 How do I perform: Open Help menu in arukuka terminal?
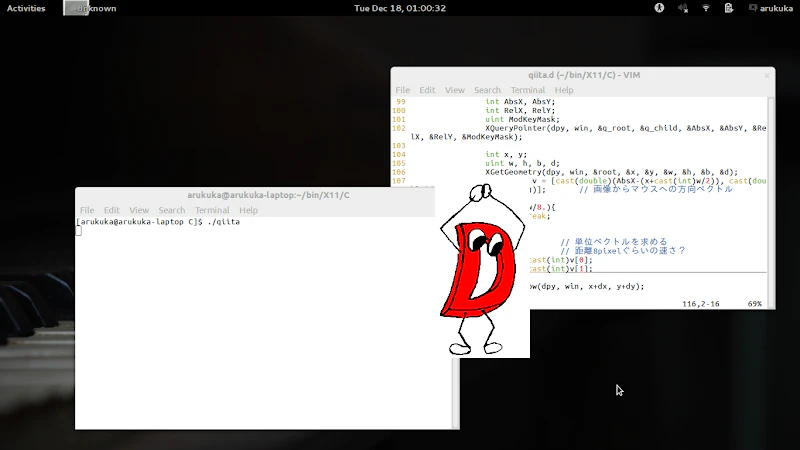tap(248, 210)
